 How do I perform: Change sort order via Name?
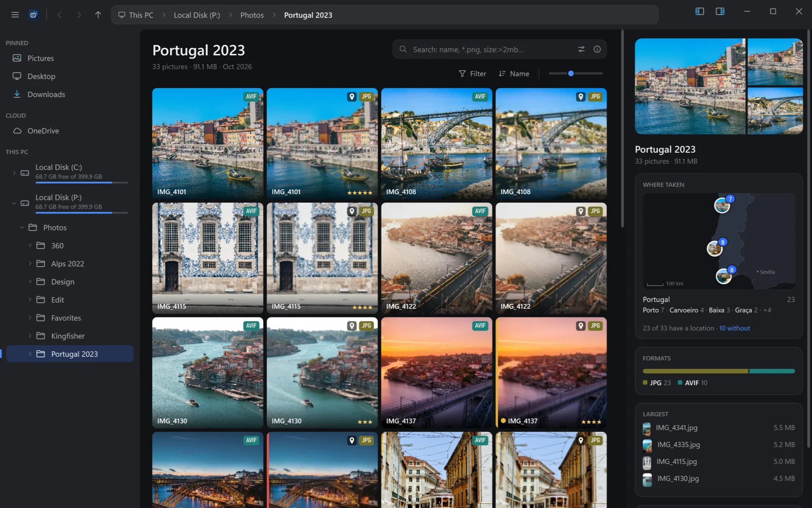pyautogui.click(x=514, y=74)
